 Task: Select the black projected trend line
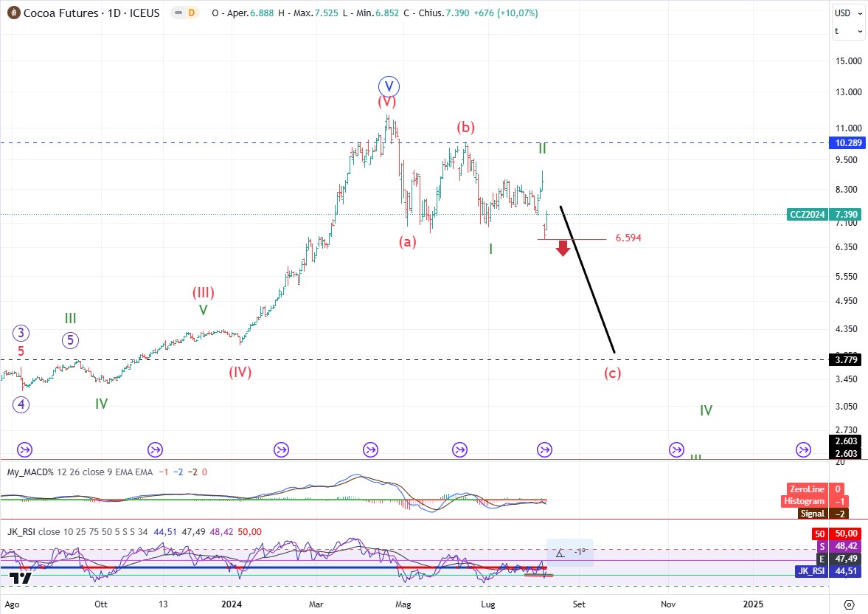point(588,280)
